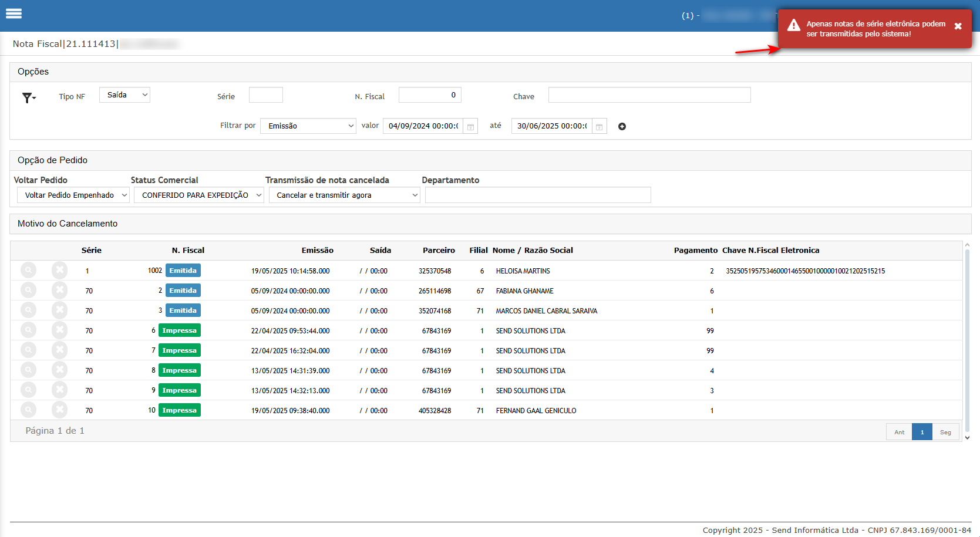
Task: View details of FABIANA GHANAME note
Action: (28, 290)
